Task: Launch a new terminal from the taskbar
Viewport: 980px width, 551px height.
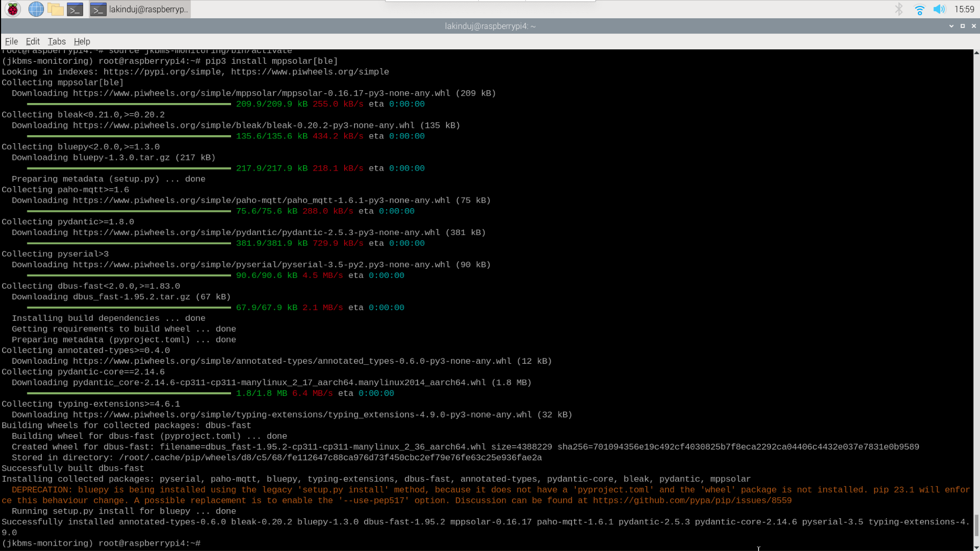Action: 75,9
